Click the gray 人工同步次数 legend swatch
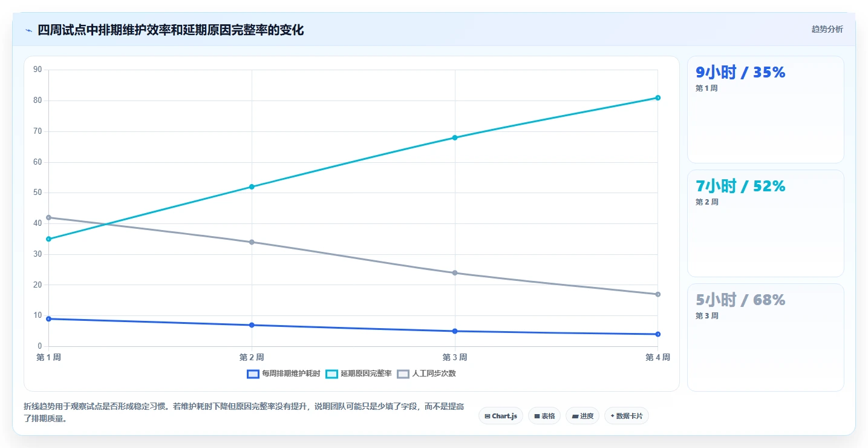 pos(403,374)
